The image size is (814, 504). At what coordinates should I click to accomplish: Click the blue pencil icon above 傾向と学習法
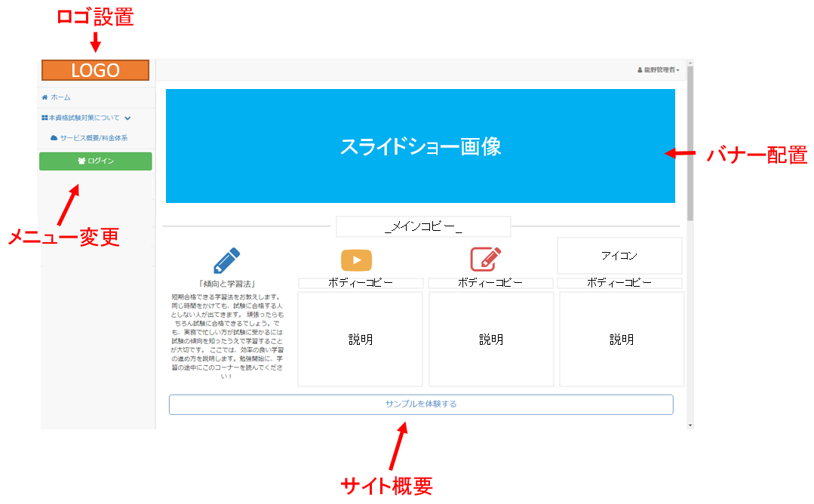pos(226,260)
